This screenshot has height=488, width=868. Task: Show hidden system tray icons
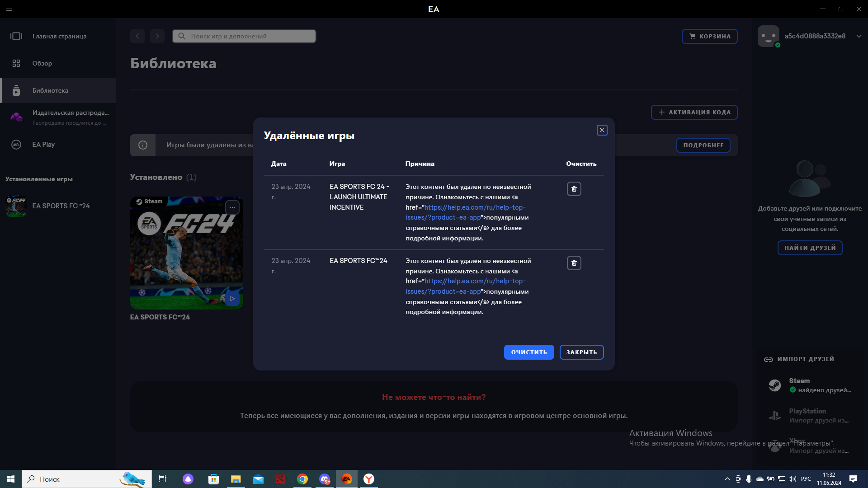tap(727, 479)
